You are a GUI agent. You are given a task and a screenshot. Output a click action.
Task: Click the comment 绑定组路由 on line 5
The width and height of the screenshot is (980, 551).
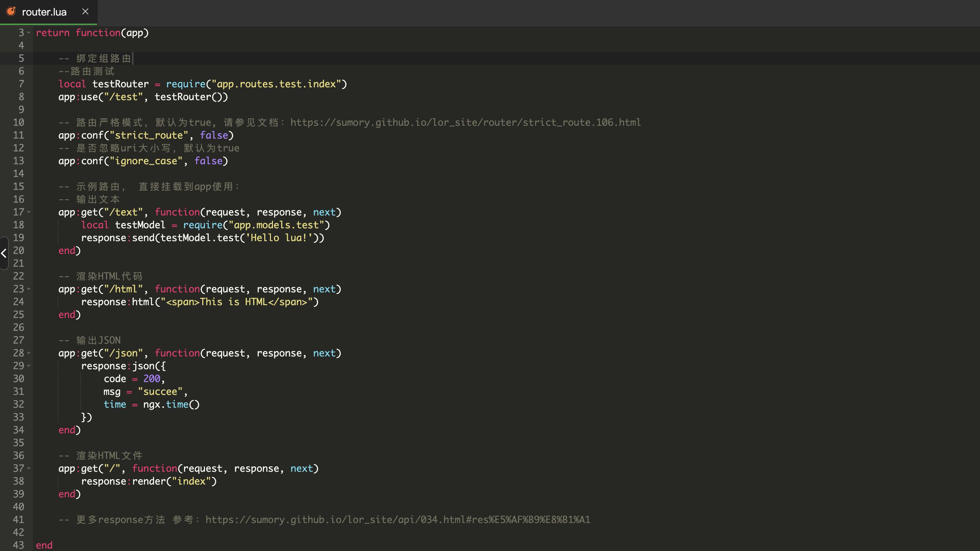(103, 58)
